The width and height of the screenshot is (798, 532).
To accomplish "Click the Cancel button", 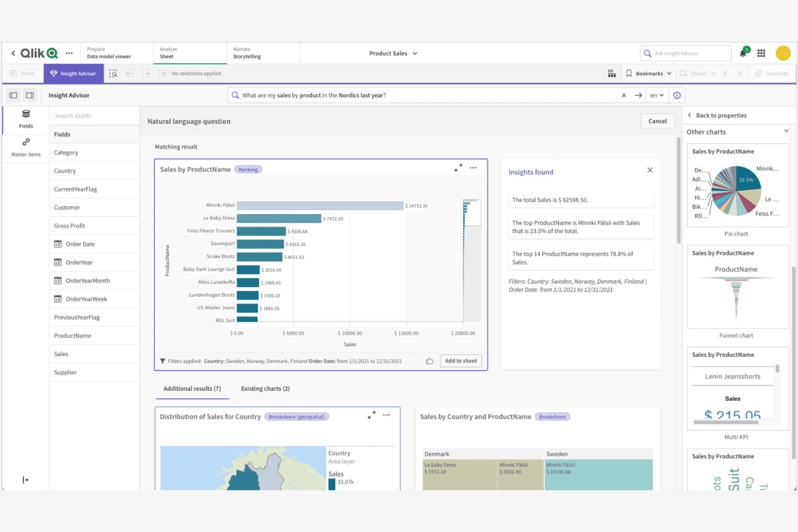I will pyautogui.click(x=657, y=121).
